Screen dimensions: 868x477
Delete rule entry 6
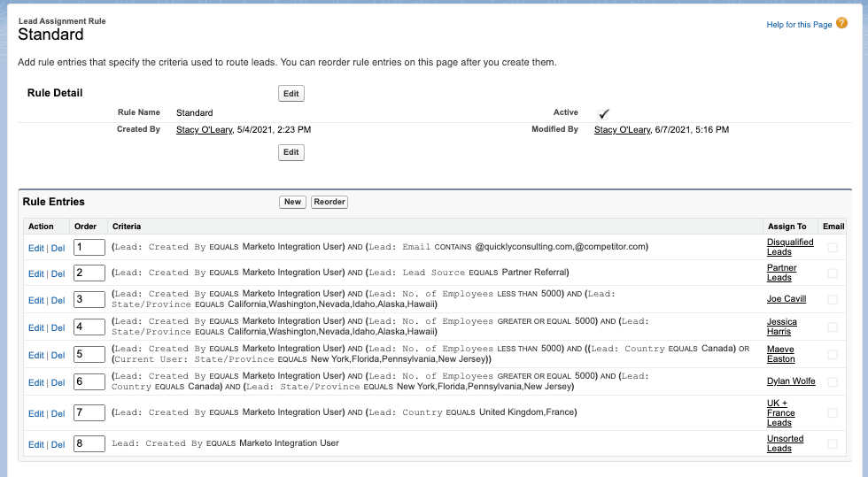pyautogui.click(x=58, y=382)
